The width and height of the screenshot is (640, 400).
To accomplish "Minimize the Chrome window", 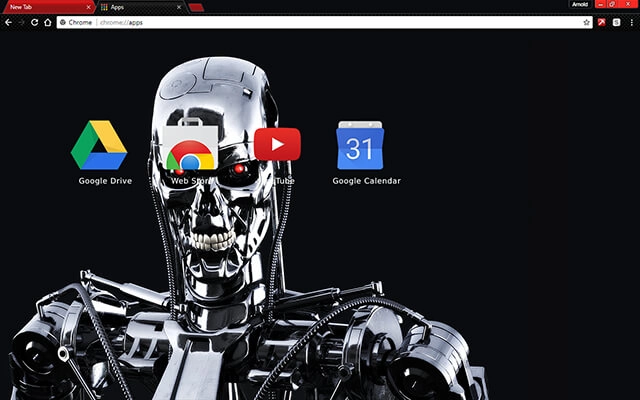I will coord(600,4).
